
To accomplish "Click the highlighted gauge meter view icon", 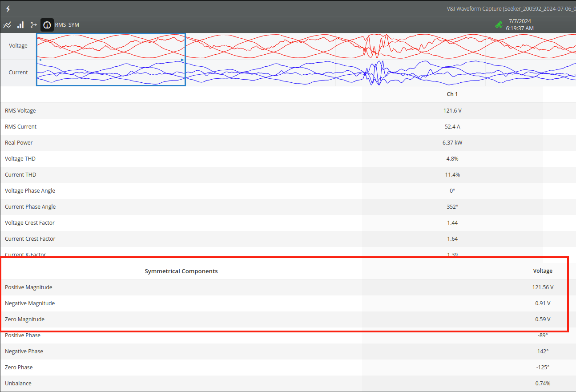I will tap(47, 24).
